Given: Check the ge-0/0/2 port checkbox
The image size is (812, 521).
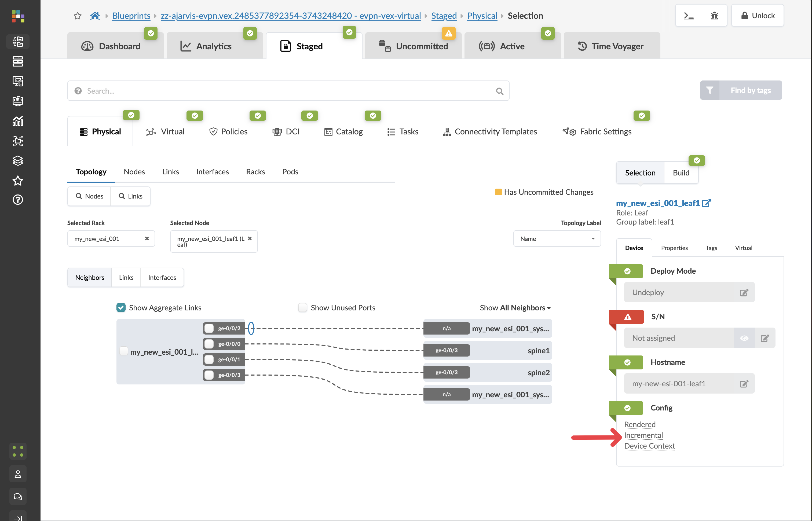Looking at the screenshot, I should [x=209, y=328].
